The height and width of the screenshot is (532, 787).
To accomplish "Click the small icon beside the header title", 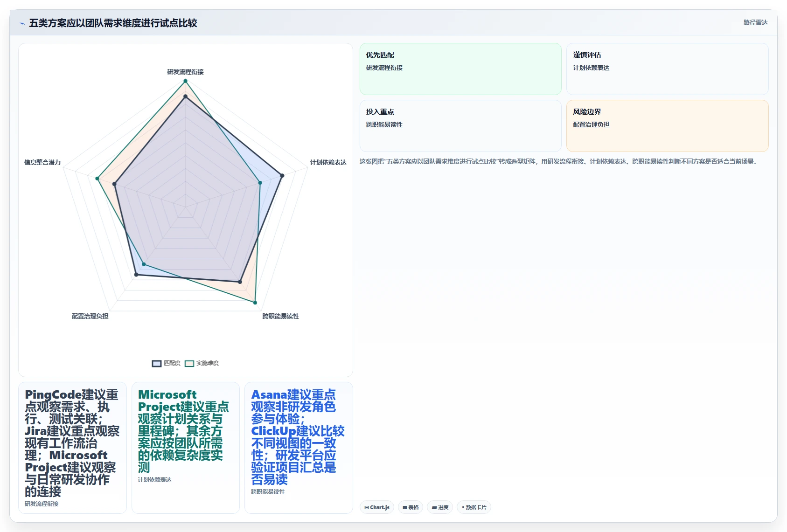I will [22, 23].
